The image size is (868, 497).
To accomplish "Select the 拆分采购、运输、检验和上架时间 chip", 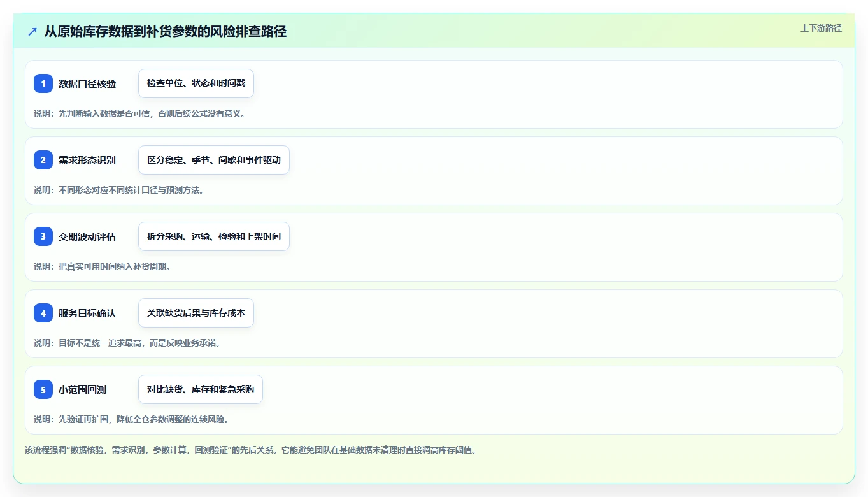I will (214, 236).
